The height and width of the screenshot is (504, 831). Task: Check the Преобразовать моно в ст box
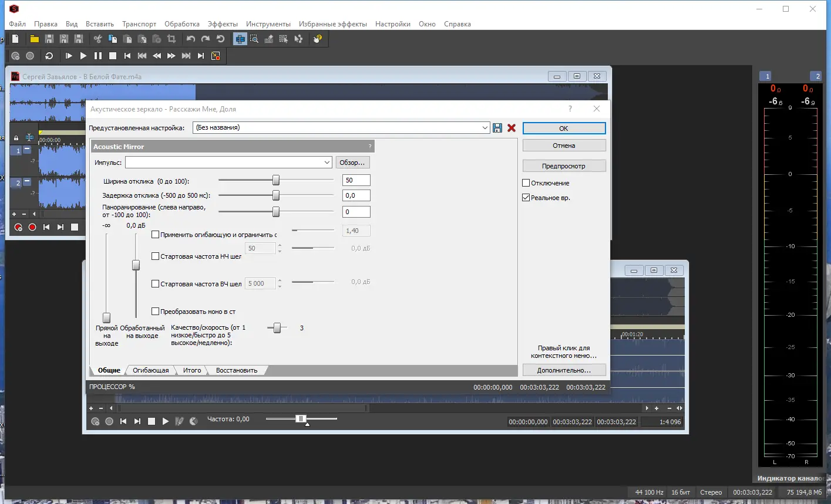156,312
